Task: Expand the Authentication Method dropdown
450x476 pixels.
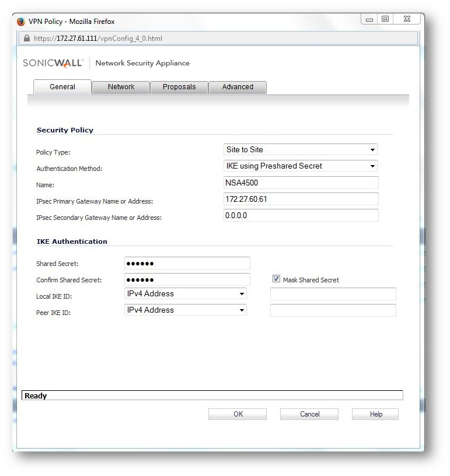Action: click(x=301, y=166)
